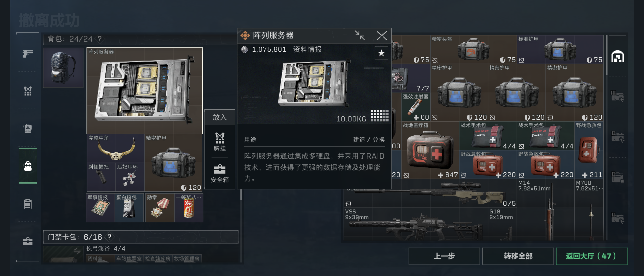Image resolution: width=644 pixels, height=276 pixels.
Task: Shrink the 阵列服务器 detail popup
Action: (x=360, y=35)
